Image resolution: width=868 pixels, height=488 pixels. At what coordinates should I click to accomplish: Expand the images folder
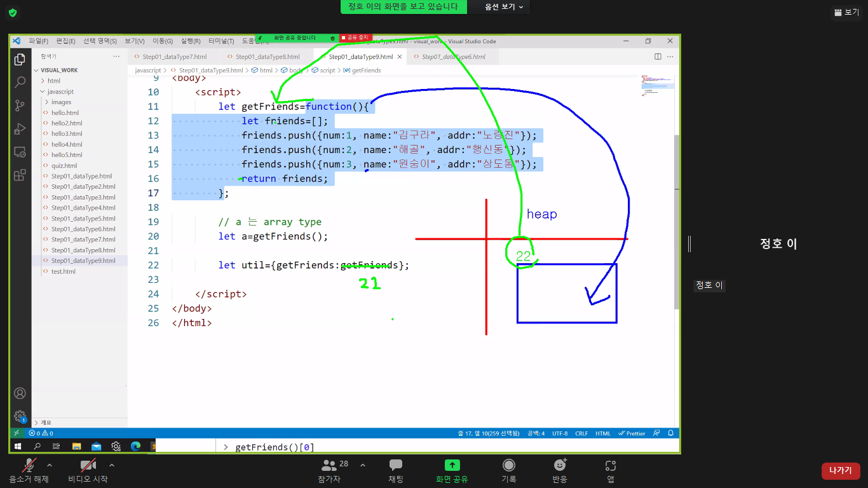point(61,102)
